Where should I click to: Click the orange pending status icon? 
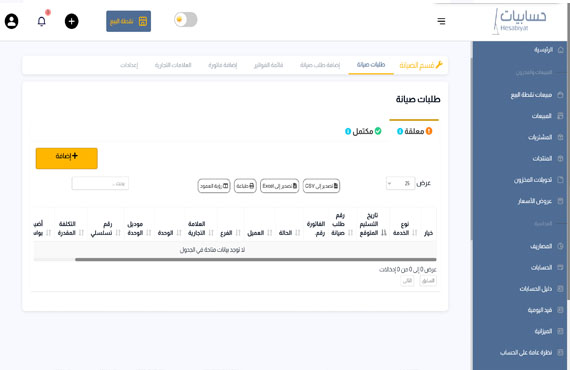[x=429, y=131]
